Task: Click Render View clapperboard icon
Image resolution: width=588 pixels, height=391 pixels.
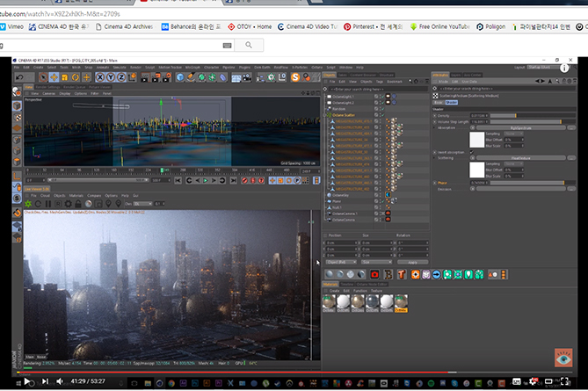Action: pyautogui.click(x=145, y=77)
